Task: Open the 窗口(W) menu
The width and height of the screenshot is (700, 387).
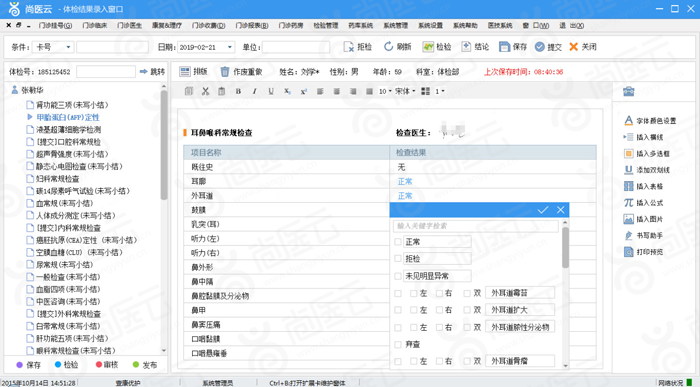Action: 537,25
